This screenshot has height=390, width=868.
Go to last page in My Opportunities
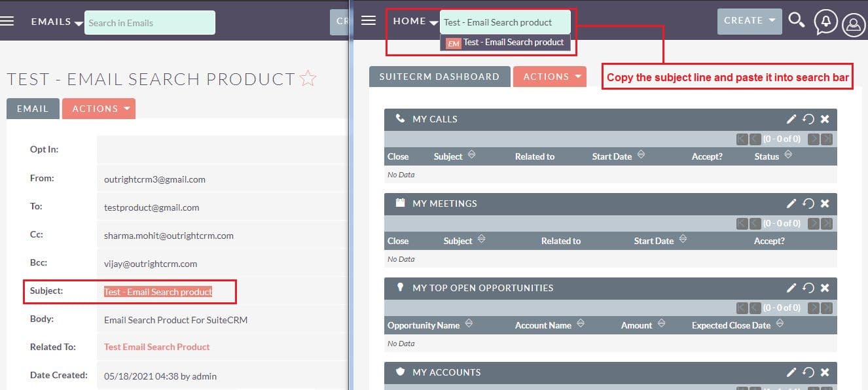827,308
